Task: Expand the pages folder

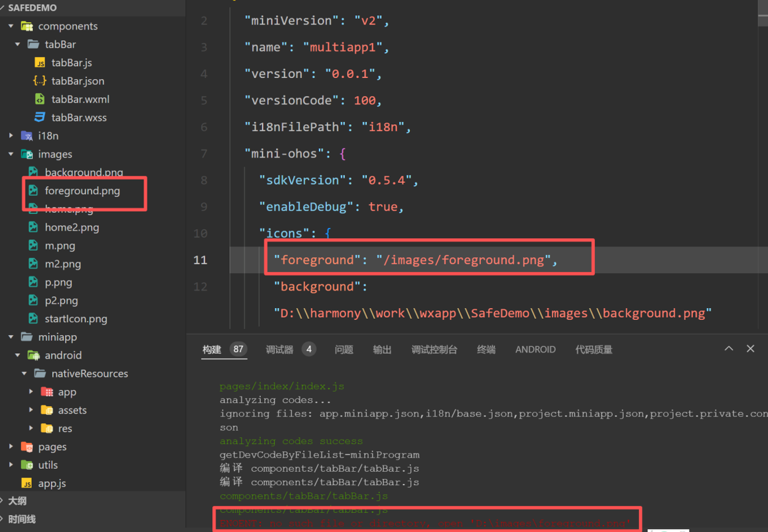Action: click(x=11, y=446)
